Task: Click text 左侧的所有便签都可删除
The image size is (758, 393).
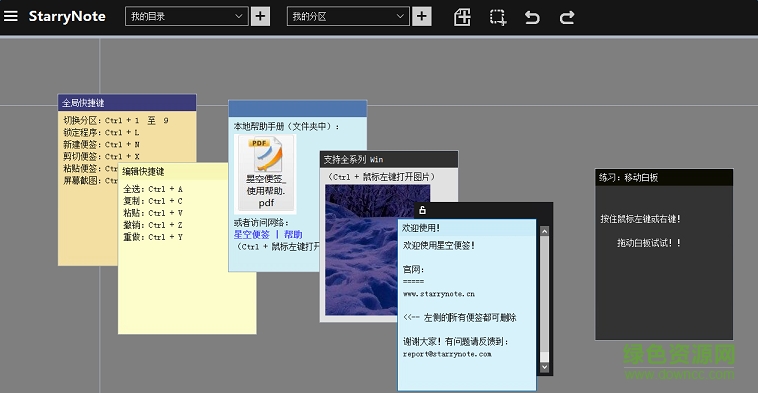Action: point(470,318)
